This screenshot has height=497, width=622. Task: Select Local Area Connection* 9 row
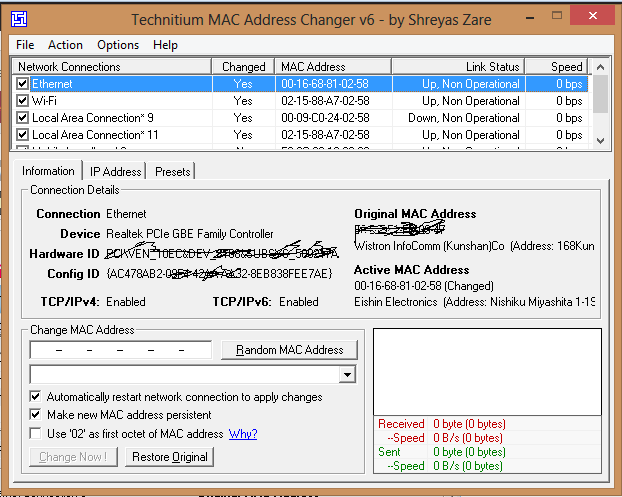[x=300, y=118]
